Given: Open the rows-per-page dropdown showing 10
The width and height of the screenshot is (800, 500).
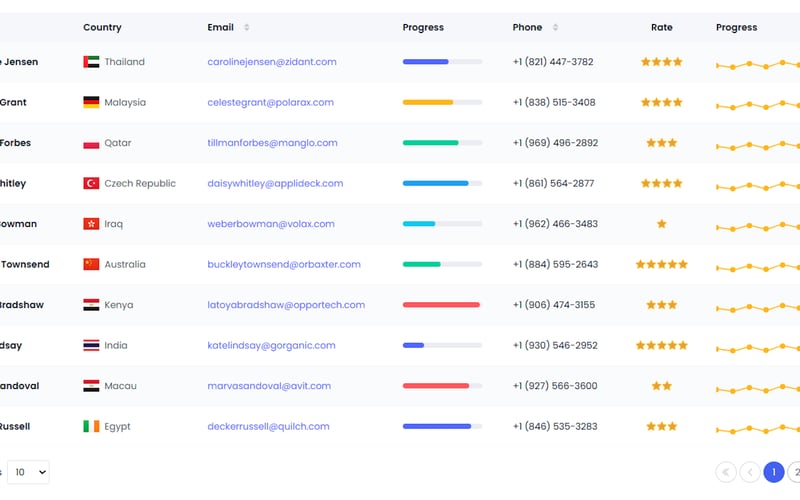Looking at the screenshot, I should [29, 472].
